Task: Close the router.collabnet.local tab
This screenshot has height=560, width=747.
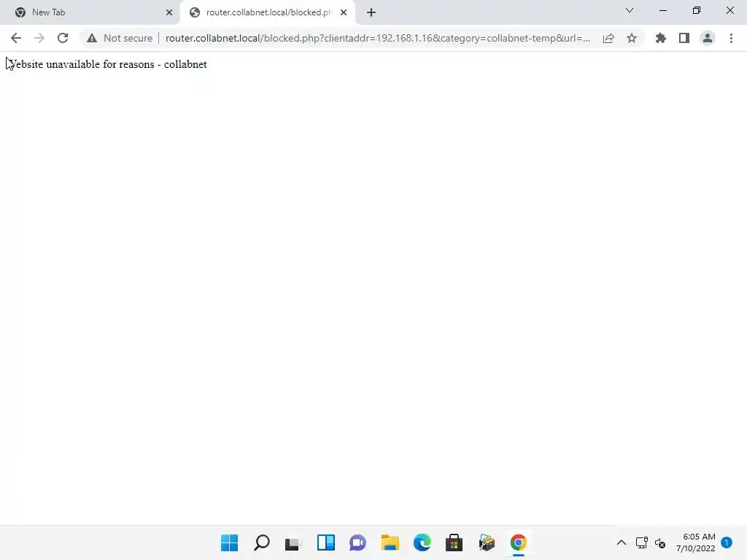Action: pyautogui.click(x=344, y=12)
